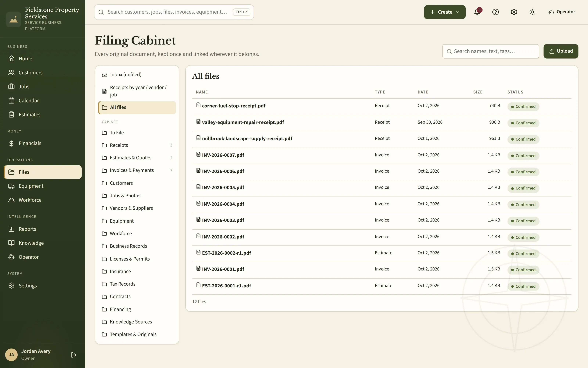Screen dimensions: 588x368
Task: Open valley-equipment-repair-receipt.pdf
Action: (243, 122)
